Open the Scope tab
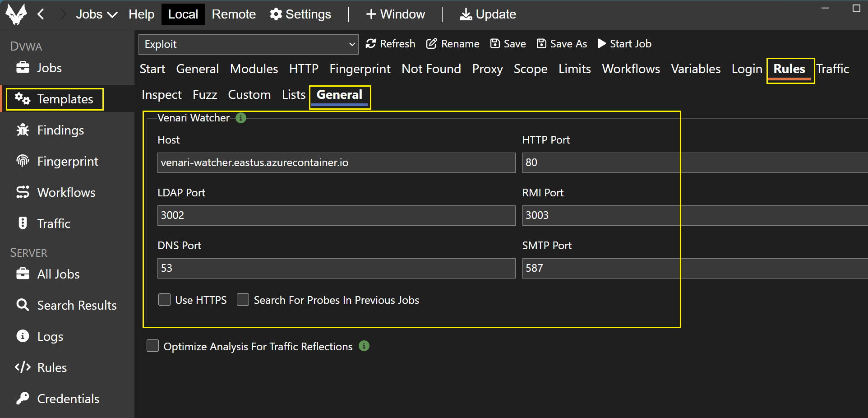 [531, 69]
